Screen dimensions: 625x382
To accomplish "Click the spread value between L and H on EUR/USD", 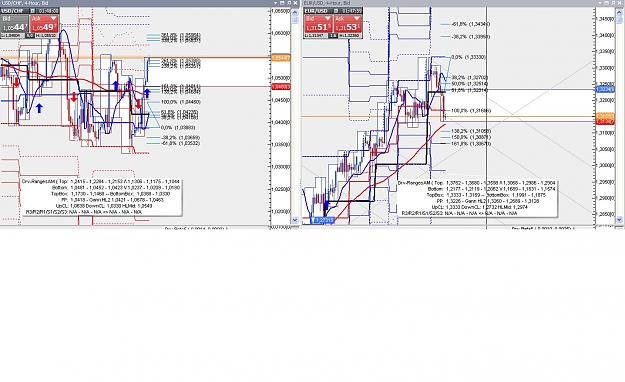I will pyautogui.click(x=333, y=35).
